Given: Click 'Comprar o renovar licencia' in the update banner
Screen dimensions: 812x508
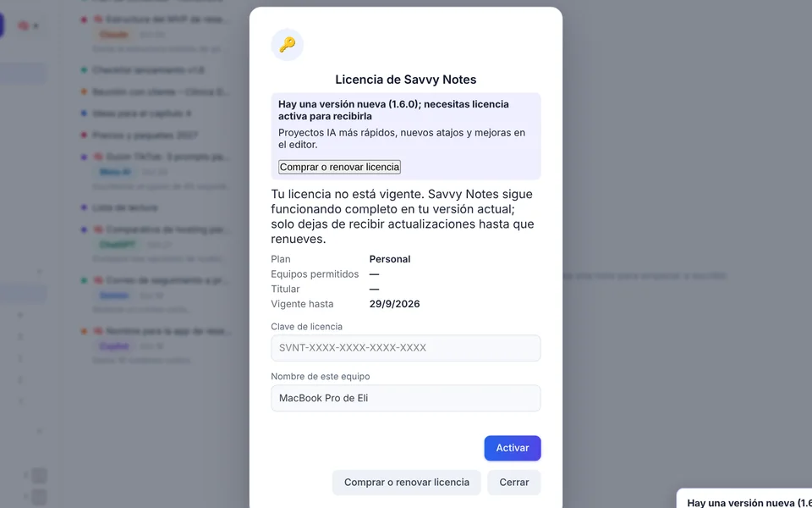Looking at the screenshot, I should pos(339,167).
